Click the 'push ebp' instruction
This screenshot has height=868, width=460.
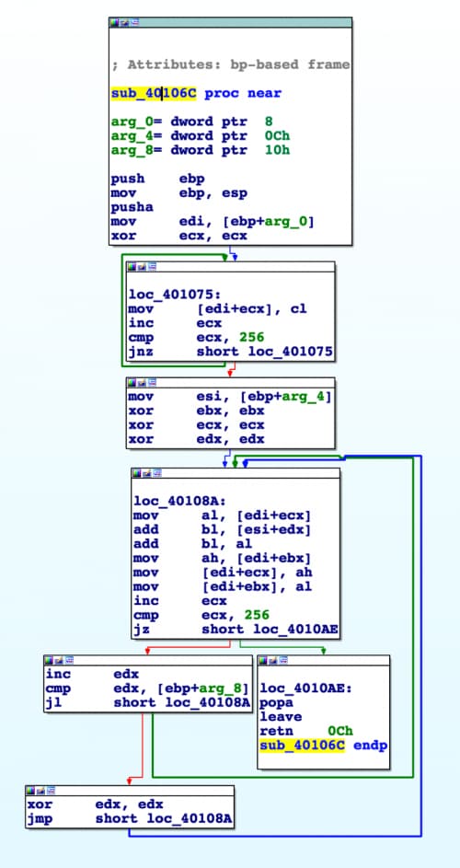pos(158,179)
